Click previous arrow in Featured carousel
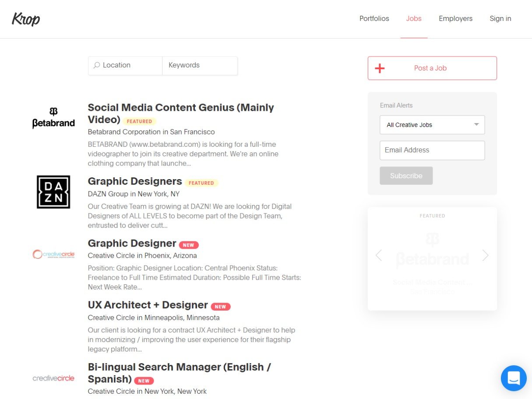The width and height of the screenshot is (532, 399). click(x=379, y=255)
